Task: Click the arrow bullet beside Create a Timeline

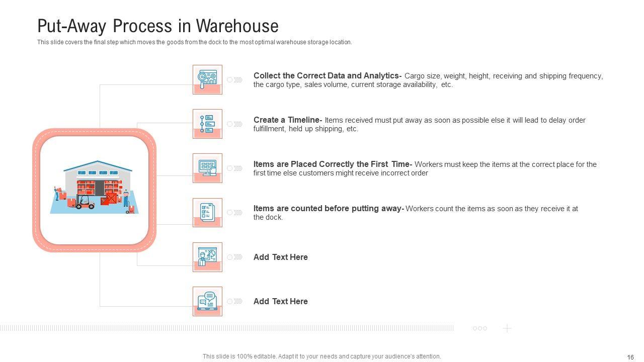Action: [x=235, y=124]
